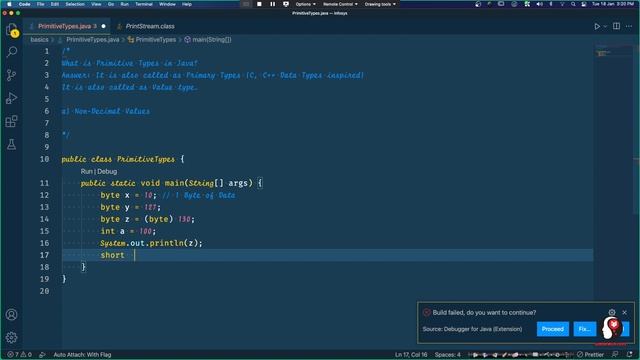The height and width of the screenshot is (360, 640).
Task: Select the main(String[]) breadcrumb
Action: pyautogui.click(x=211, y=40)
